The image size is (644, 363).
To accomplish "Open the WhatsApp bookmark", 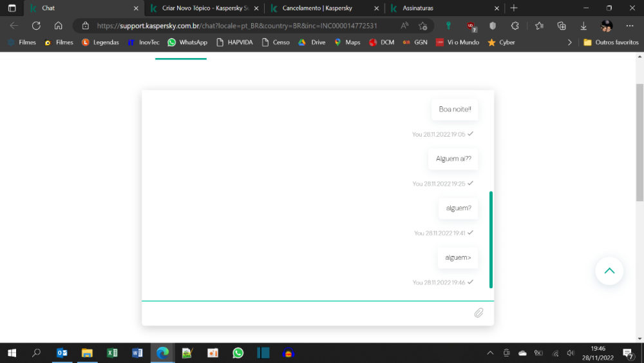I will pos(187,43).
